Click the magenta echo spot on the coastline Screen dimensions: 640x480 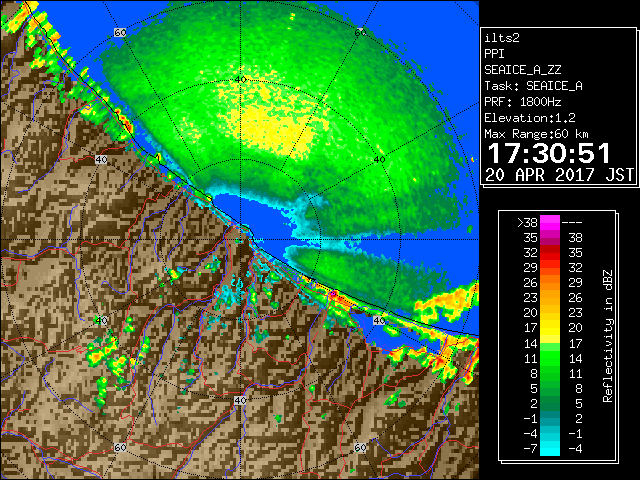333,293
